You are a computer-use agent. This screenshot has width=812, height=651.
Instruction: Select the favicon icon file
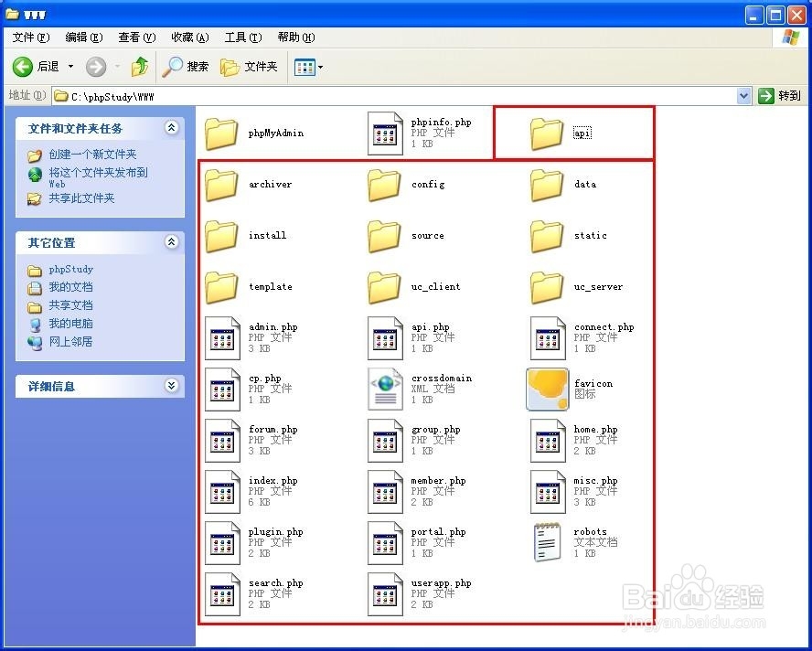click(548, 390)
